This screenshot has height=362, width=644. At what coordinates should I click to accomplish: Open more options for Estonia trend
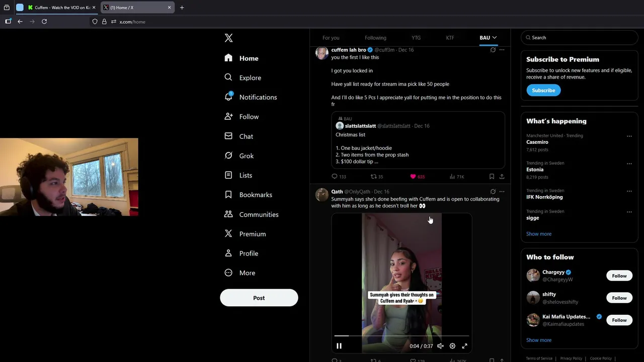coord(629,163)
